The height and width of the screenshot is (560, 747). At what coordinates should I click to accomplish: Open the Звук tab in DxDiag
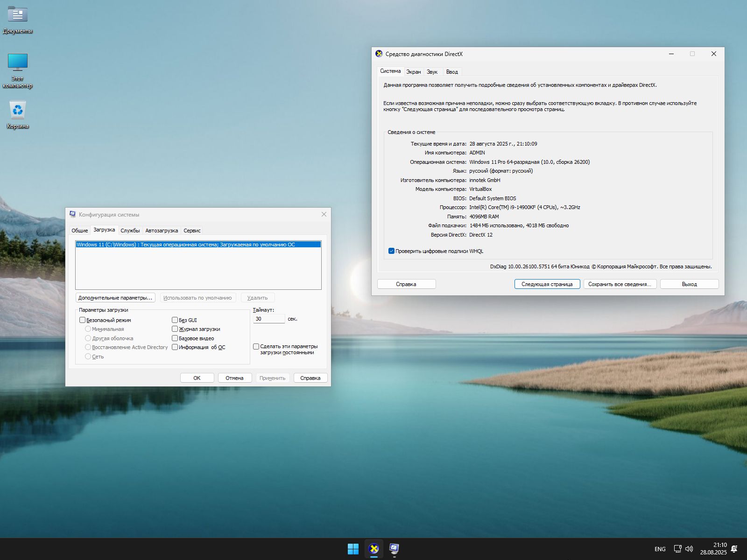coord(432,72)
